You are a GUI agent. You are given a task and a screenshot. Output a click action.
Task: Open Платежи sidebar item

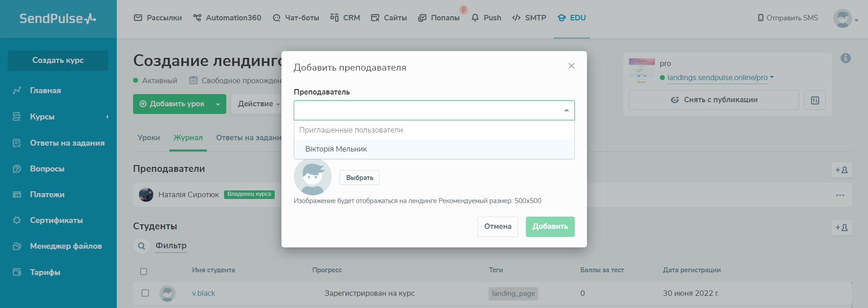[47, 194]
